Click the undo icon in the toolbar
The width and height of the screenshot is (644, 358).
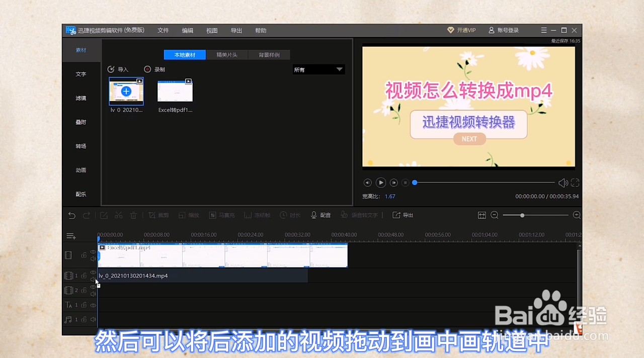point(71,215)
